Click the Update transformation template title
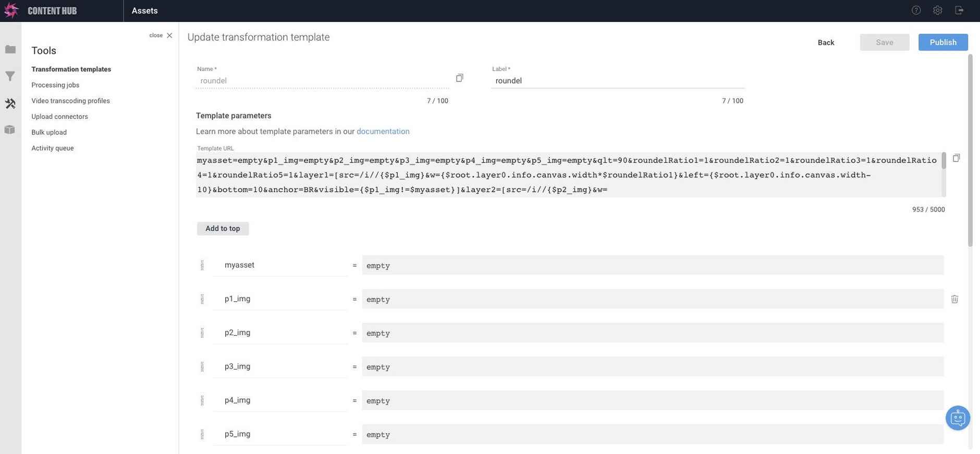980x454 pixels. coord(259,37)
